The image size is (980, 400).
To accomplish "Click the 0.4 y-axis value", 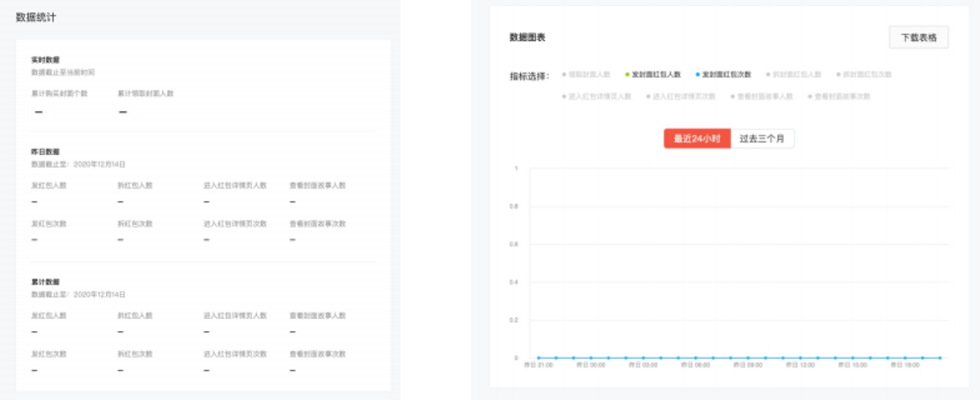I will click(514, 282).
